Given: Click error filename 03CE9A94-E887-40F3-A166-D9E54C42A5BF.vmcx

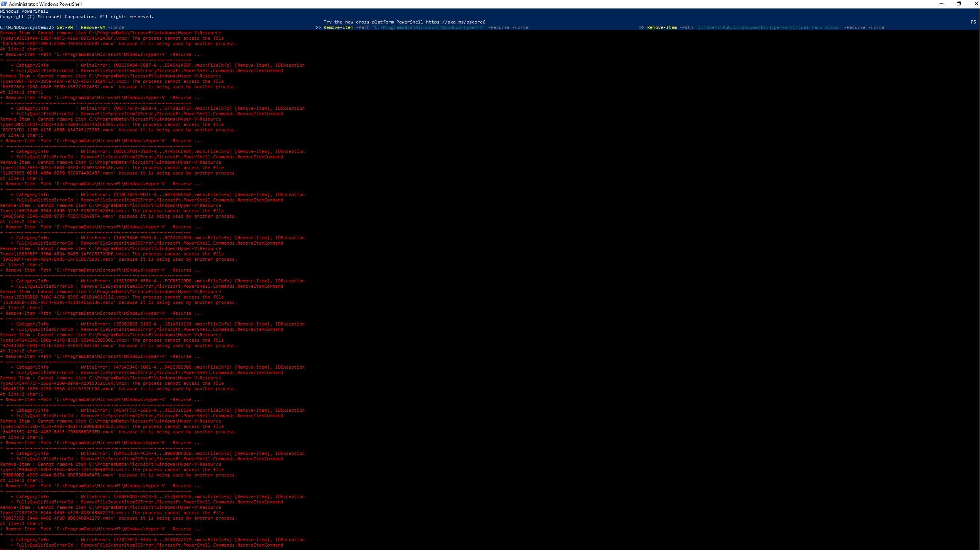Looking at the screenshot, I should click(x=58, y=44).
